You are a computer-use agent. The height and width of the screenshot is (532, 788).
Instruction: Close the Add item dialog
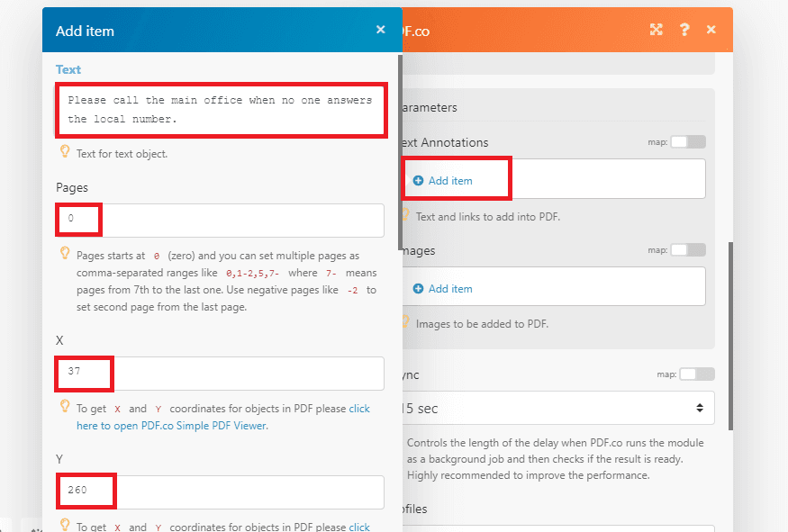[380, 30]
